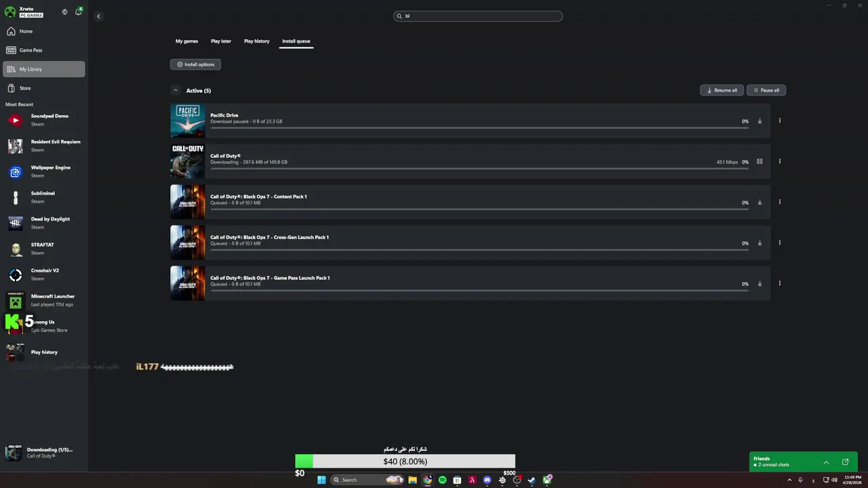Open the Store in the sidebar
The image size is (868, 488).
(x=44, y=88)
